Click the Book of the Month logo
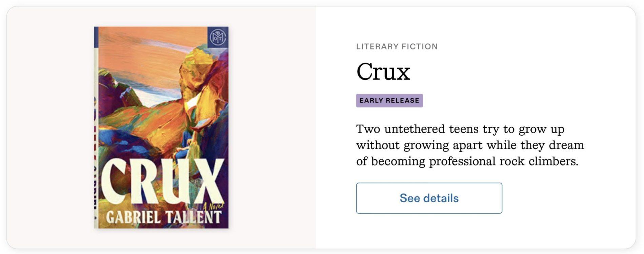 217,37
